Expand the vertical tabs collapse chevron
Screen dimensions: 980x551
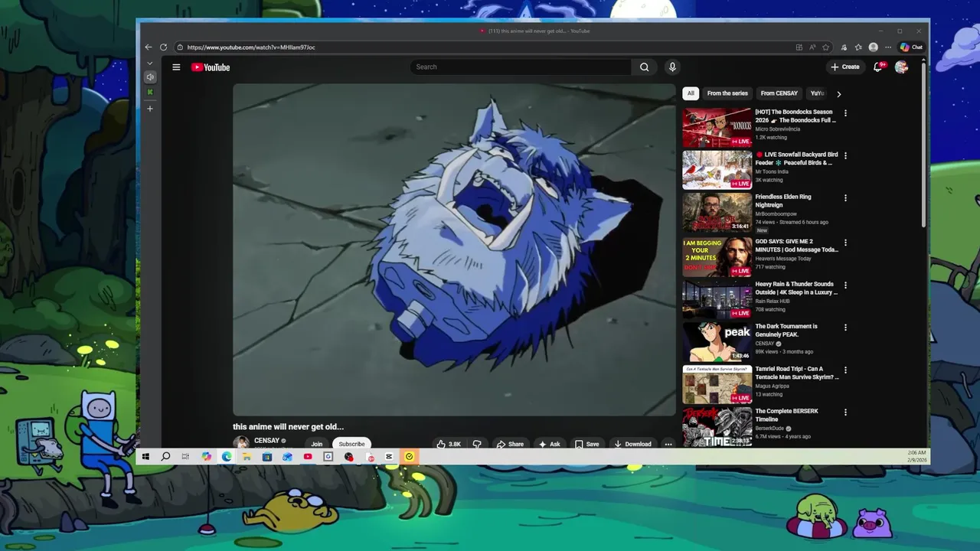pos(150,63)
